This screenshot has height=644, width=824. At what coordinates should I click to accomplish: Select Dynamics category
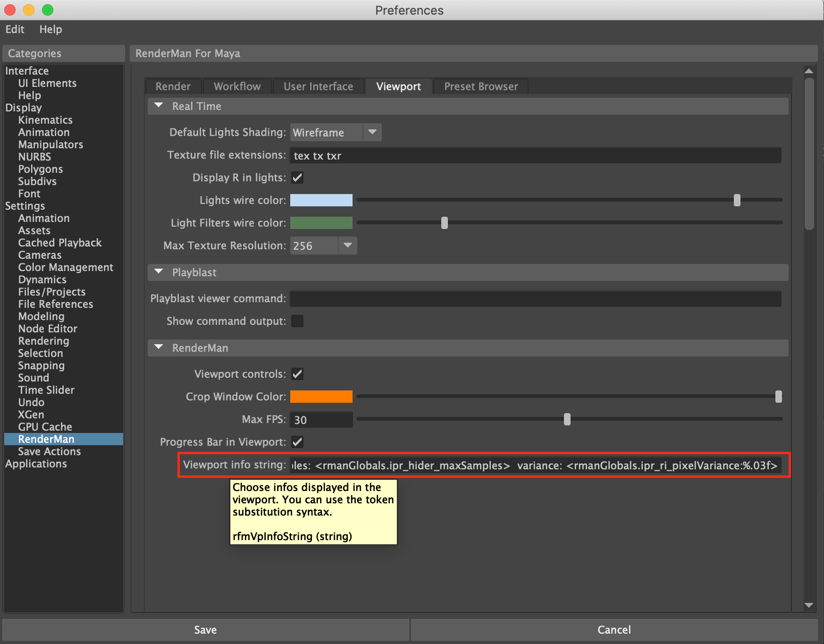pos(42,280)
